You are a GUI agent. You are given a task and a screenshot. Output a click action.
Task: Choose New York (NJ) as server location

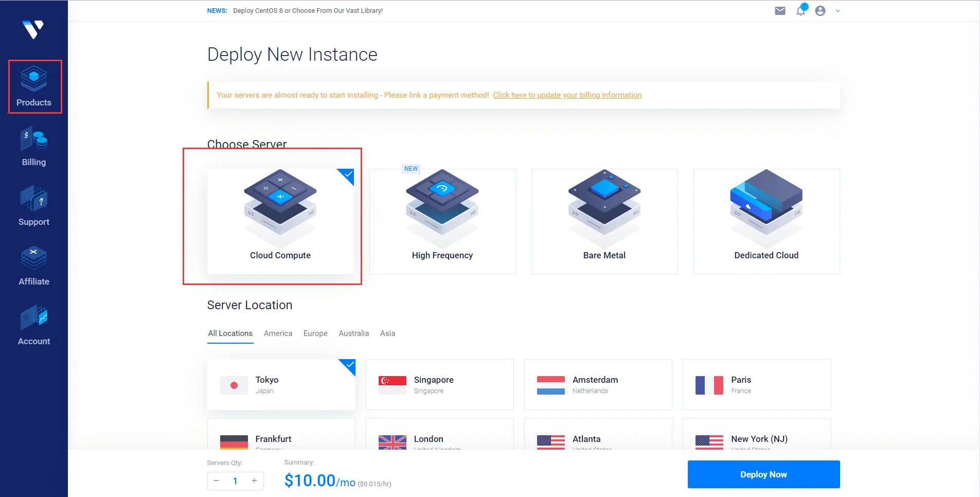[x=757, y=434]
